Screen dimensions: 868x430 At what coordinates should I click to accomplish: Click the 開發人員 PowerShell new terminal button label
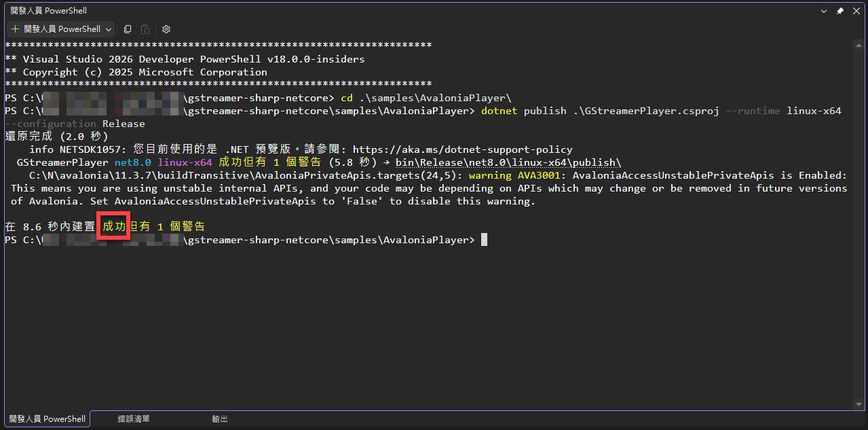point(62,29)
